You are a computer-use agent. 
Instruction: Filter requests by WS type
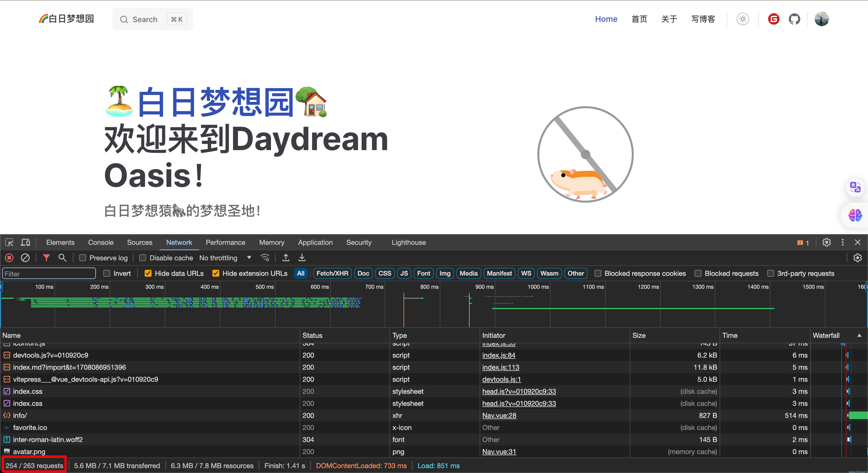coord(526,274)
